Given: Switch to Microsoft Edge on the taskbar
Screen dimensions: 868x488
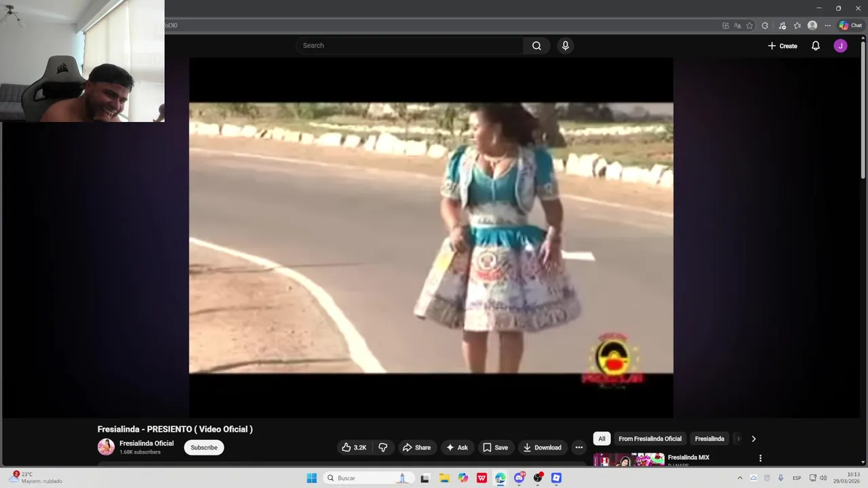Looking at the screenshot, I should click(x=500, y=478).
